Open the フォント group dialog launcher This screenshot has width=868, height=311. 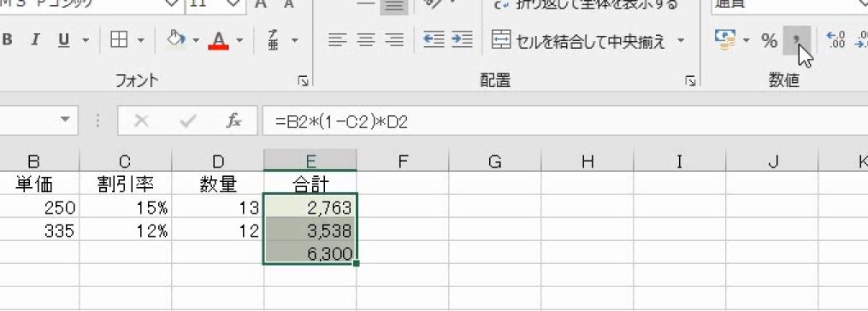pos(303,81)
